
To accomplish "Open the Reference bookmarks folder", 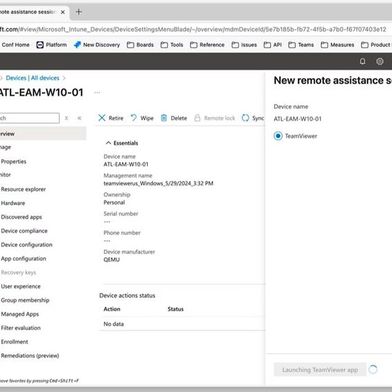I will (207, 45).
